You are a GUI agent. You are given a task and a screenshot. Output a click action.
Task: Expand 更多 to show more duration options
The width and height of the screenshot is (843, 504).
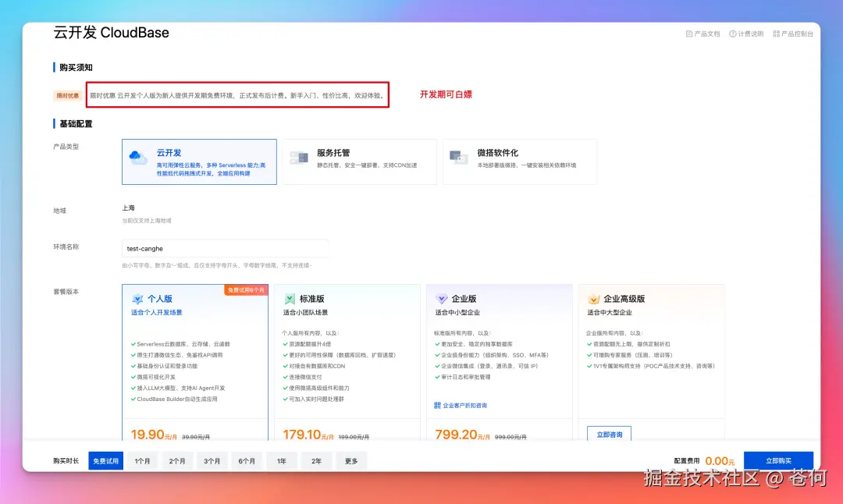click(351, 460)
